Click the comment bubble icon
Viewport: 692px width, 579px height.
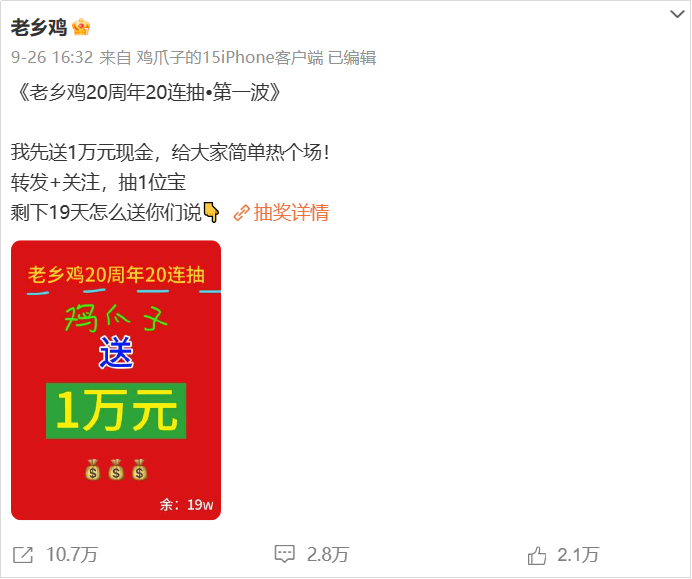(x=284, y=554)
